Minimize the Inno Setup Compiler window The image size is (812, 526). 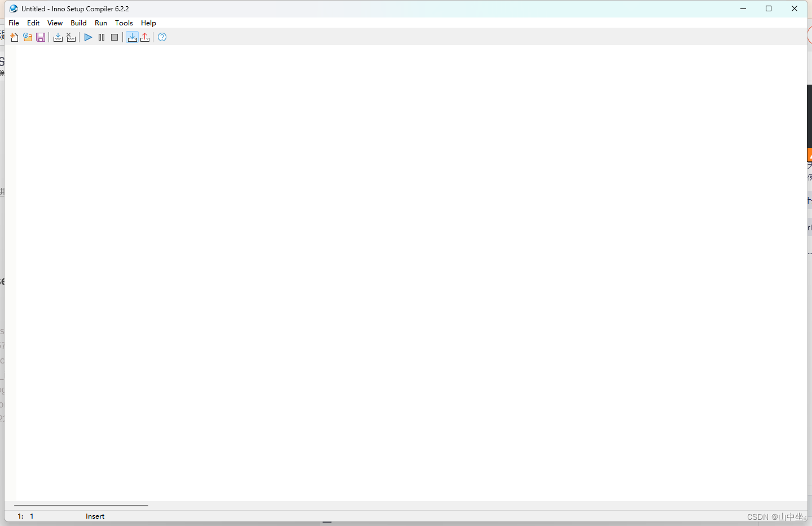click(743, 8)
